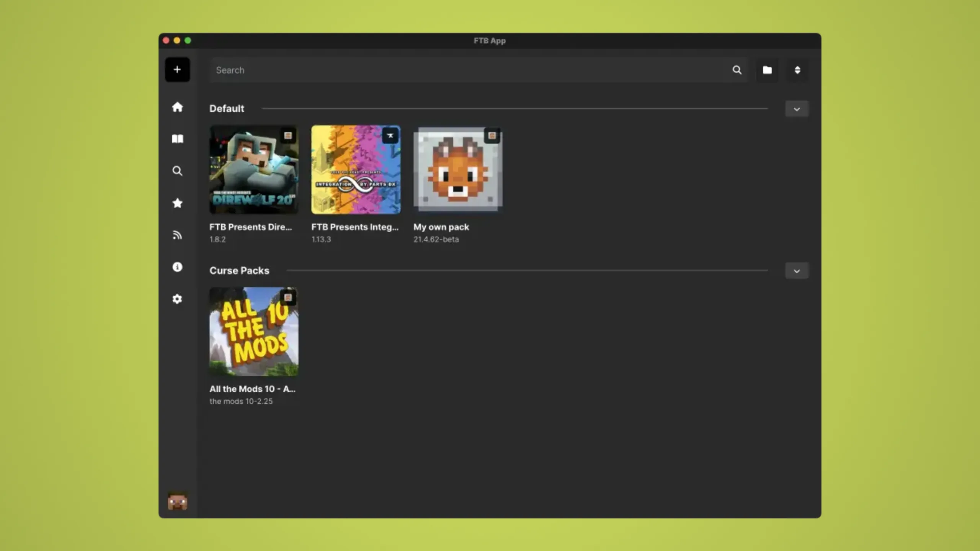
Task: Click the red close window button
Action: click(166, 41)
